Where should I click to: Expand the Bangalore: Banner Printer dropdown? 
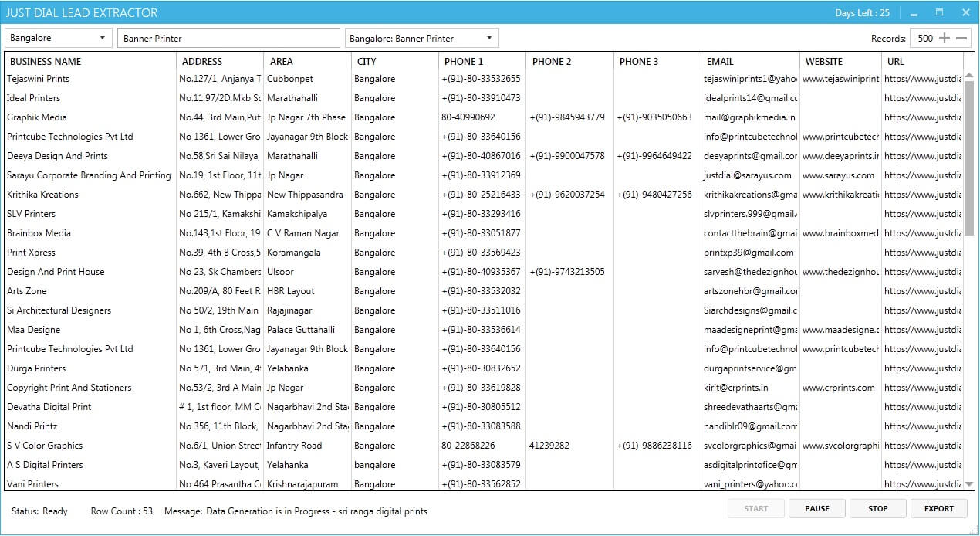pyautogui.click(x=421, y=38)
